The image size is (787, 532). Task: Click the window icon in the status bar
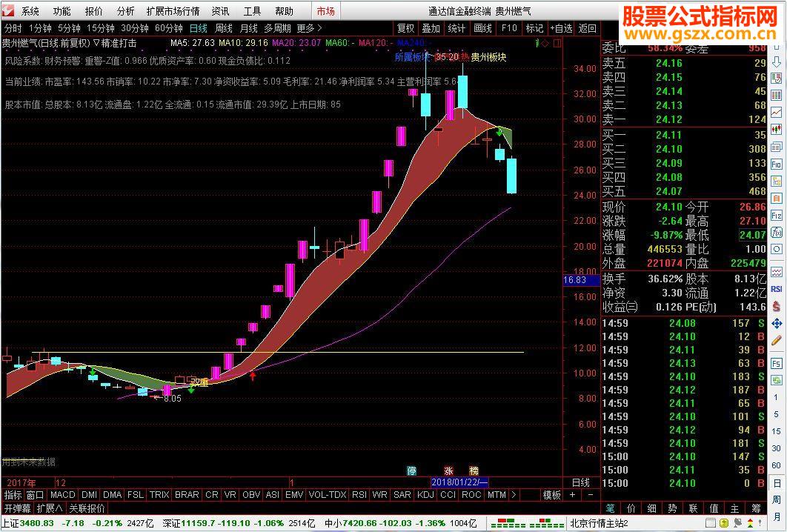pyautogui.click(x=711, y=523)
